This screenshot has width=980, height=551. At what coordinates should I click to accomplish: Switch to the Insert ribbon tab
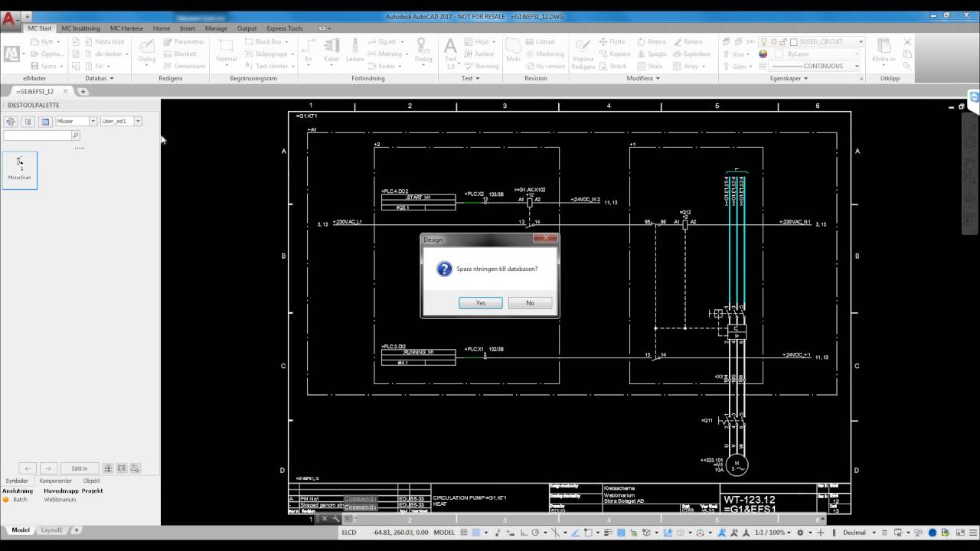(187, 28)
